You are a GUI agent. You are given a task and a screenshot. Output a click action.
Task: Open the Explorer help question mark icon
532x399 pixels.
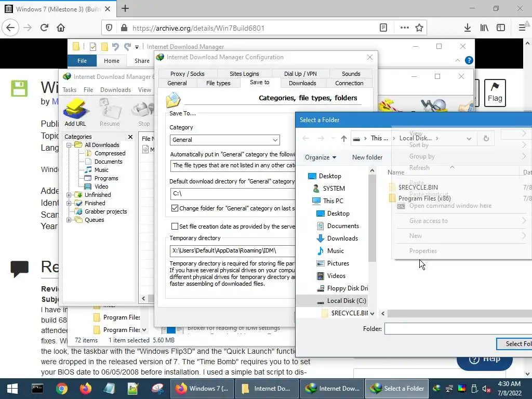point(469,60)
